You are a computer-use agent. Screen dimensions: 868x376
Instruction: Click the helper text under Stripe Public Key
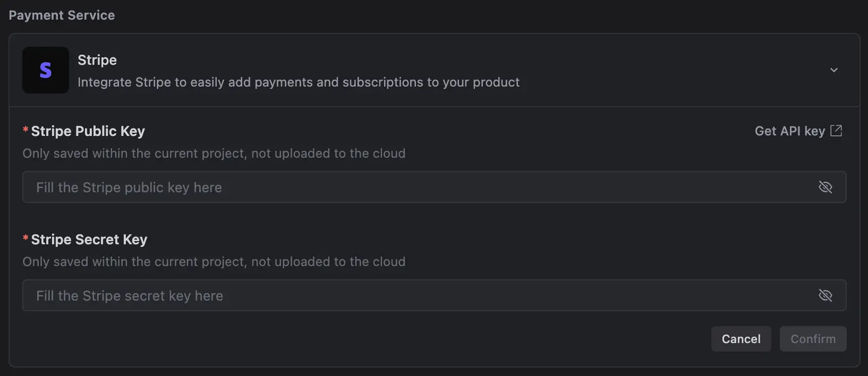pyautogui.click(x=214, y=153)
